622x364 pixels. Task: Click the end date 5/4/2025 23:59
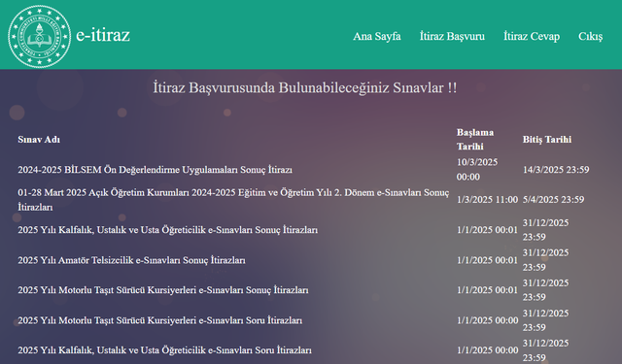(553, 200)
